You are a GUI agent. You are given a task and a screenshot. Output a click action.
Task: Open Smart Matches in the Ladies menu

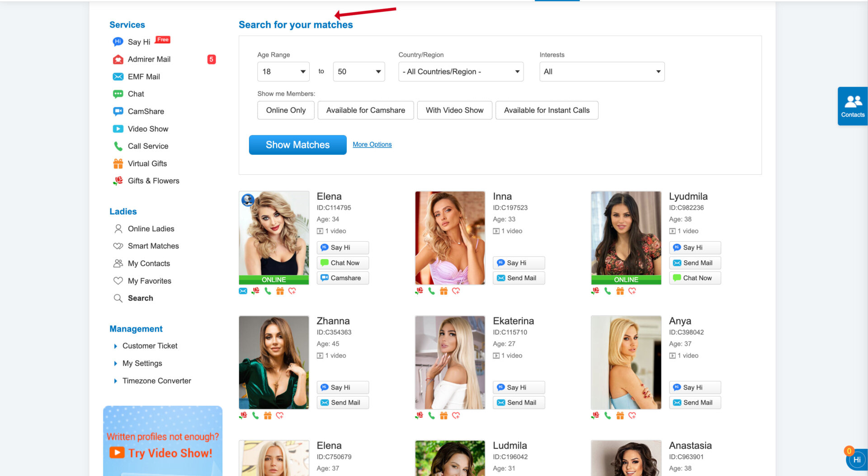152,246
